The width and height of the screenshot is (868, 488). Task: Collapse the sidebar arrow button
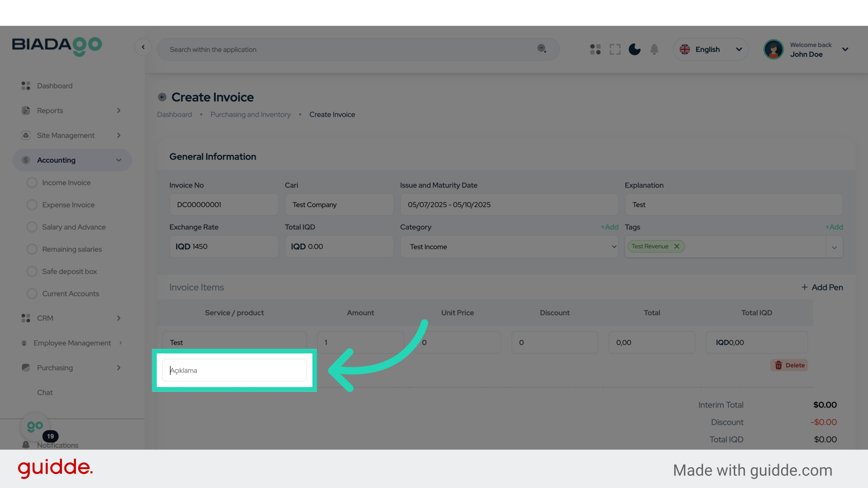[143, 47]
